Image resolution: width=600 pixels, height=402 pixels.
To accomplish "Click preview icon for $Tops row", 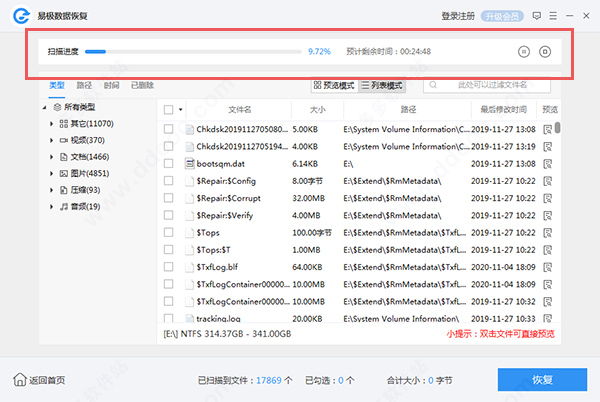I will point(548,233).
